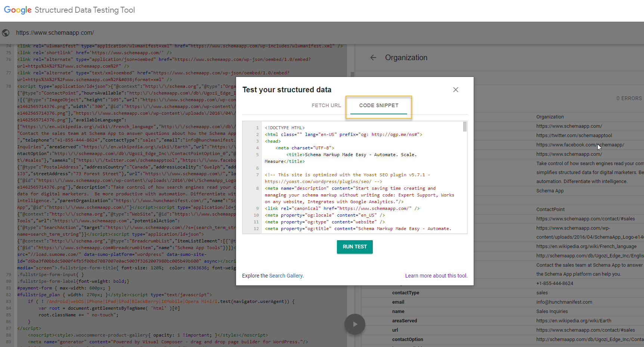644x347 pixels.
Task: Open the Search Gallery link
Action: tap(286, 276)
